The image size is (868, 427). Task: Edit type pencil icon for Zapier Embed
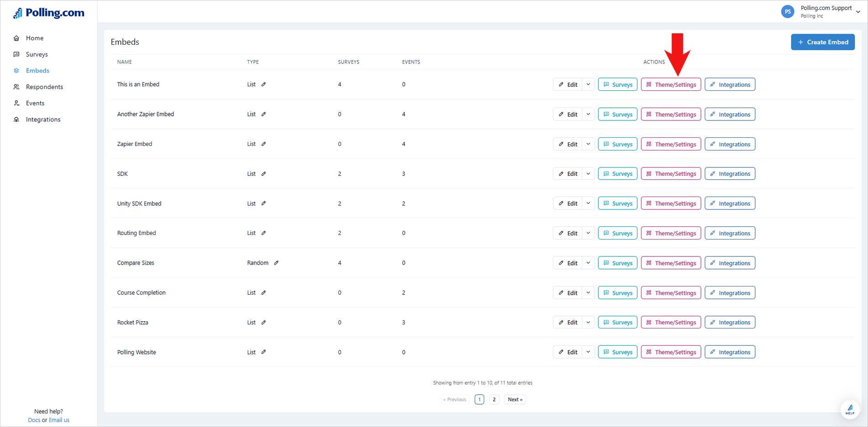click(264, 144)
